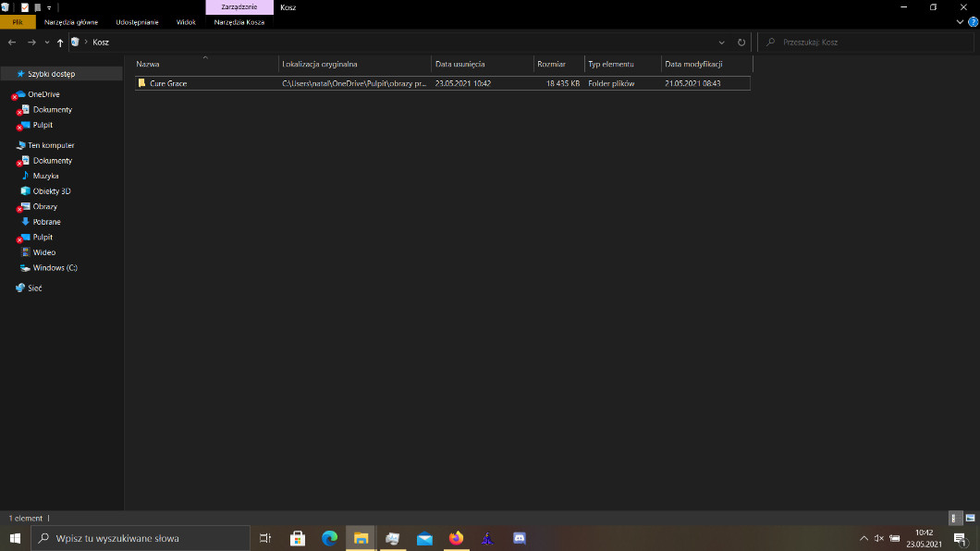Show hidden system tray icons

point(864,538)
